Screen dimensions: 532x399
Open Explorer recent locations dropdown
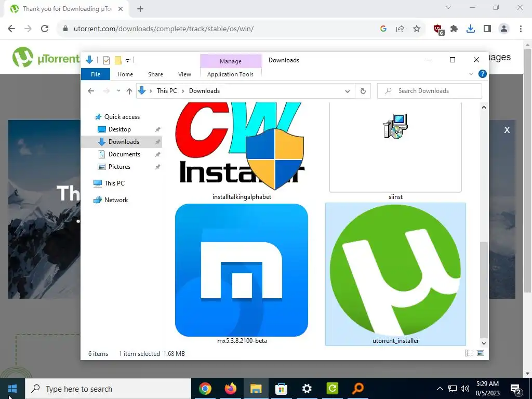pyautogui.click(x=118, y=91)
